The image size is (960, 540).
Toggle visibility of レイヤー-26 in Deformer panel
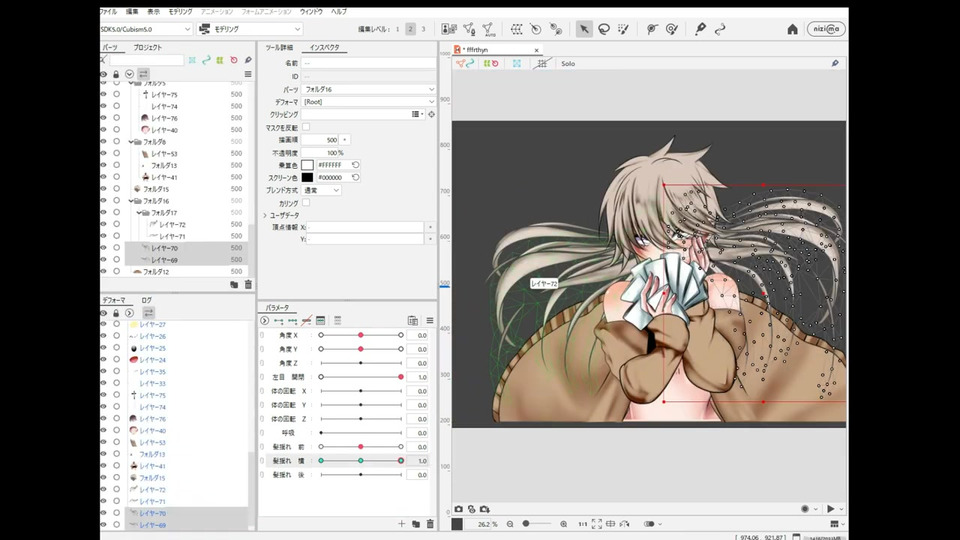tap(103, 336)
